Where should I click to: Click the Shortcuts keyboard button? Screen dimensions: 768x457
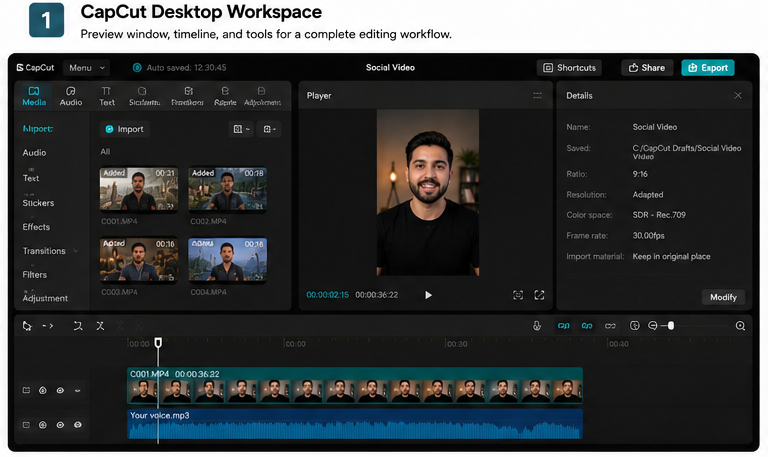(x=569, y=68)
